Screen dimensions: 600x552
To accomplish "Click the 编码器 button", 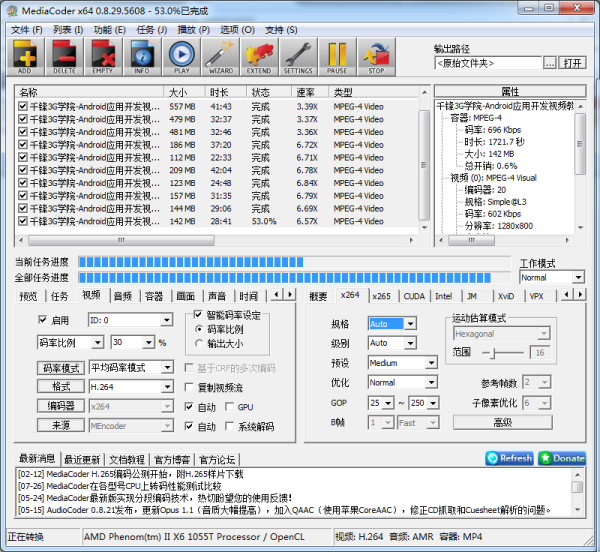I will point(61,406).
